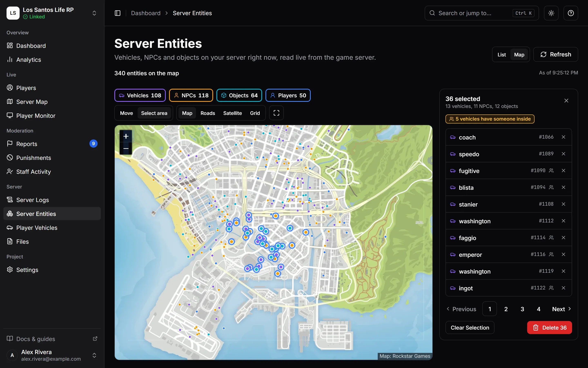Click occupants icon on blista row
The image size is (588, 368).
click(551, 187)
